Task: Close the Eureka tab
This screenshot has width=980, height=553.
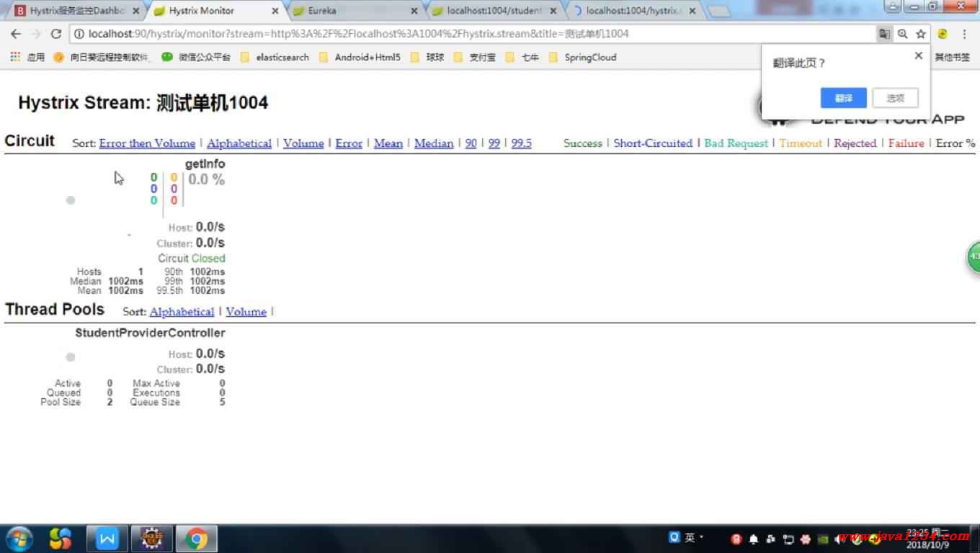Action: click(x=414, y=11)
